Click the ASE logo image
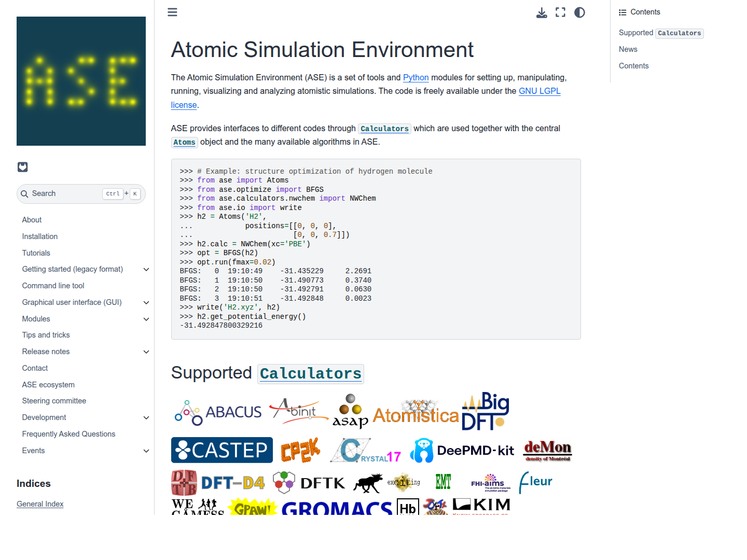 tap(81, 81)
